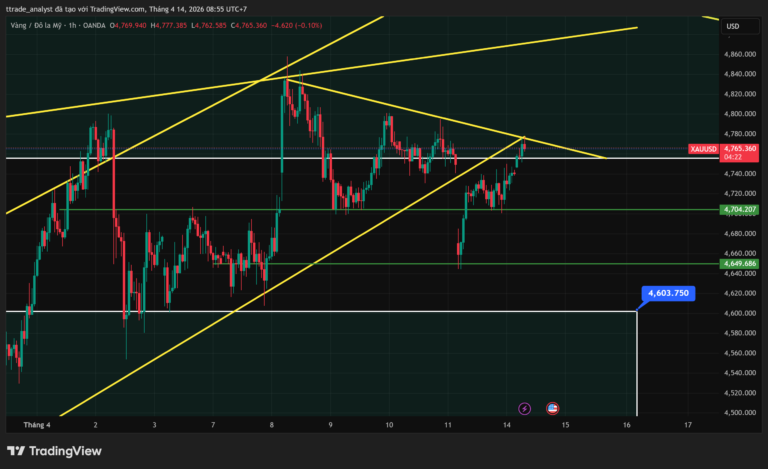The width and height of the screenshot is (768, 469).
Task: Click the 4,860.000 price axis label
Action: click(740, 54)
